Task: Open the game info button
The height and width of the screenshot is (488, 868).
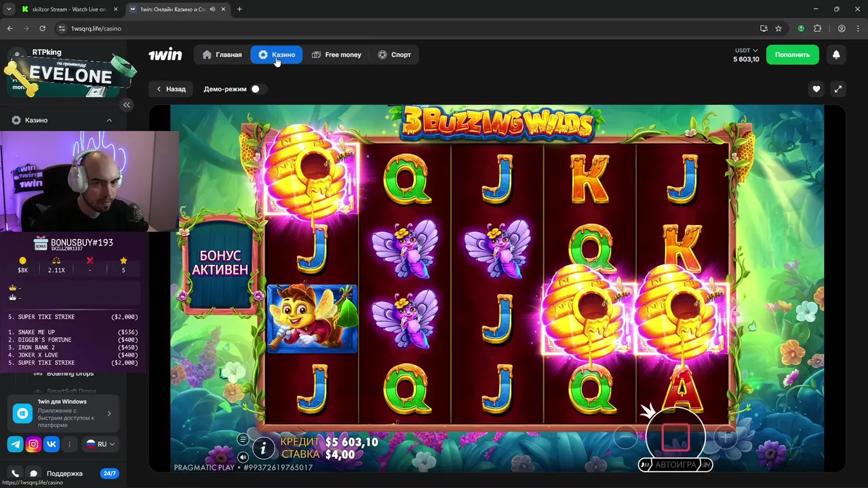Action: coord(264,447)
